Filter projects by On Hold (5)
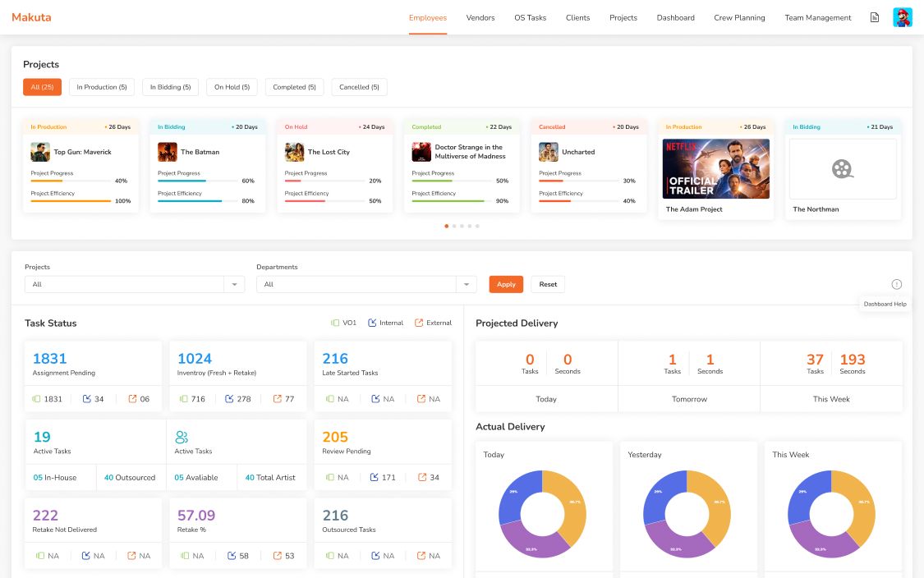This screenshot has height=578, width=924. pos(232,87)
